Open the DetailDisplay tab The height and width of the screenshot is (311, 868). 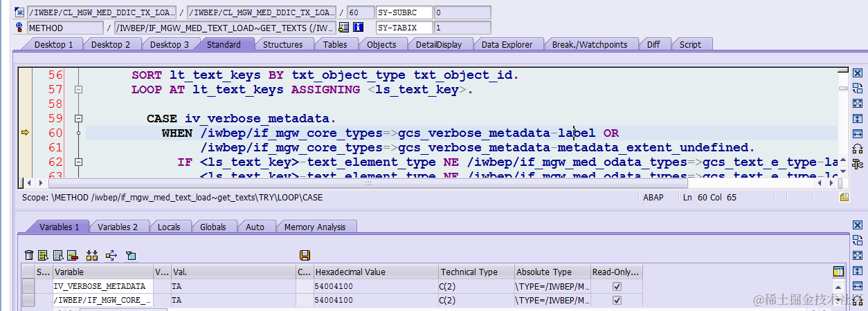point(439,44)
